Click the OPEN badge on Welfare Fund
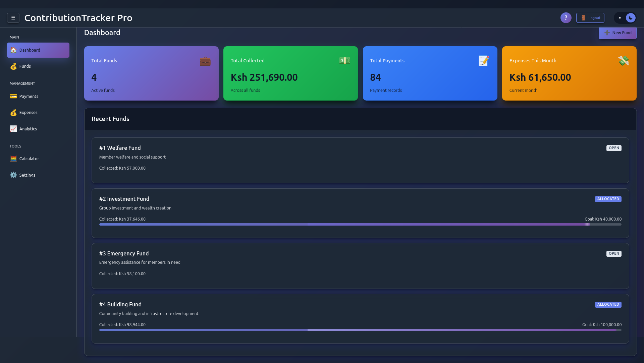The height and width of the screenshot is (363, 644). [614, 148]
